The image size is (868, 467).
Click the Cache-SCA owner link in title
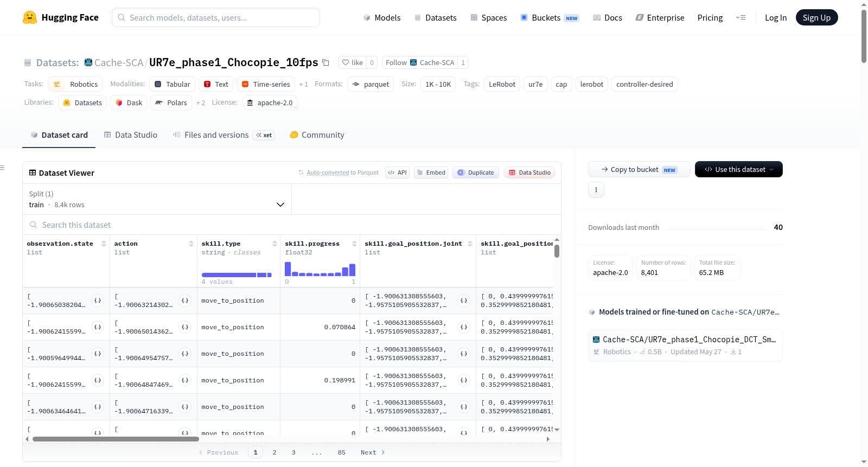click(x=119, y=62)
